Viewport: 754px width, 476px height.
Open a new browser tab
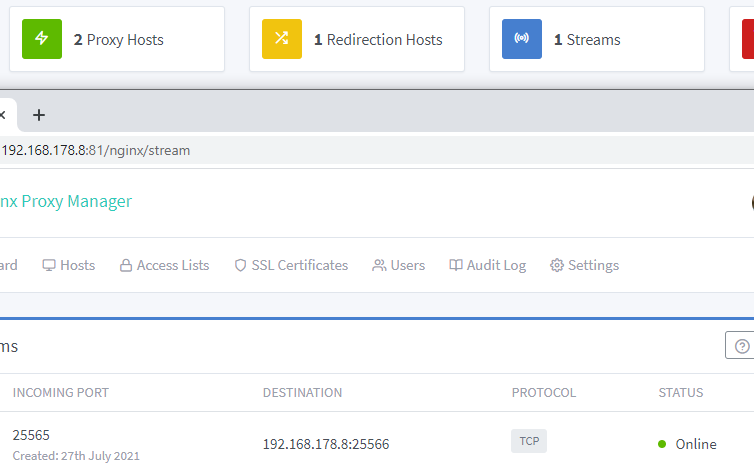click(39, 115)
